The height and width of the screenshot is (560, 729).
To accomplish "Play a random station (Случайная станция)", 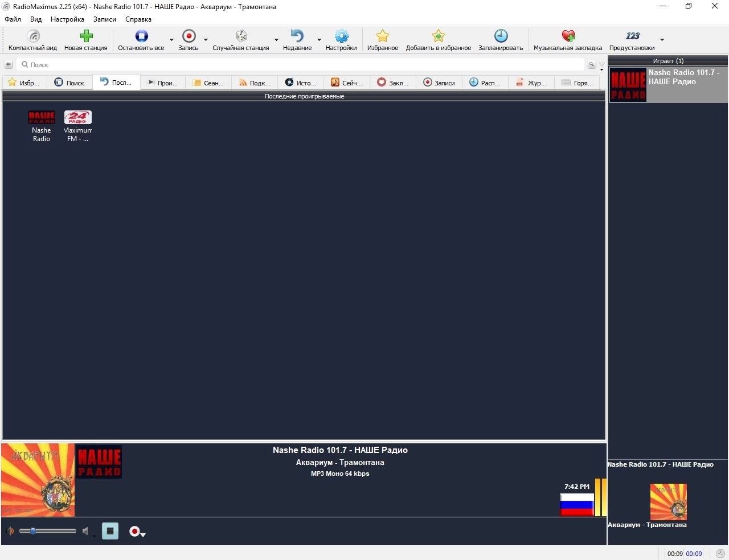I will click(x=241, y=40).
